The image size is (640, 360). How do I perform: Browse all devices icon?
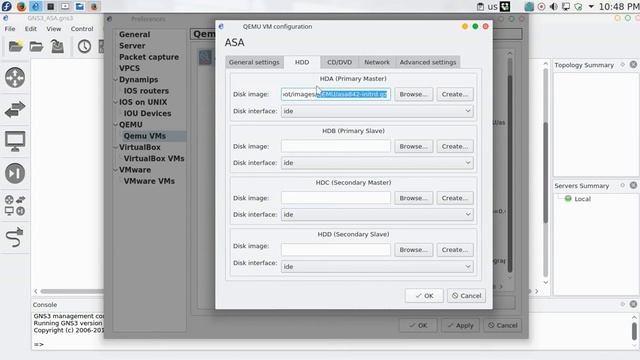coord(15,205)
